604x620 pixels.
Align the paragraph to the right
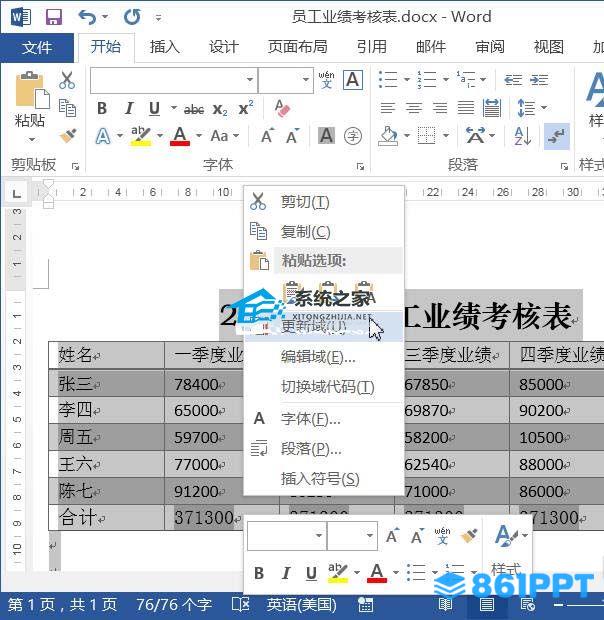(x=440, y=108)
